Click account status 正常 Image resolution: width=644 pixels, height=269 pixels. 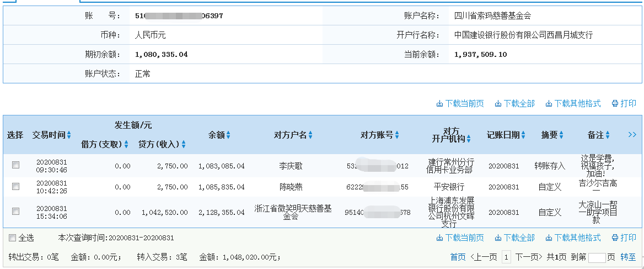coord(142,74)
